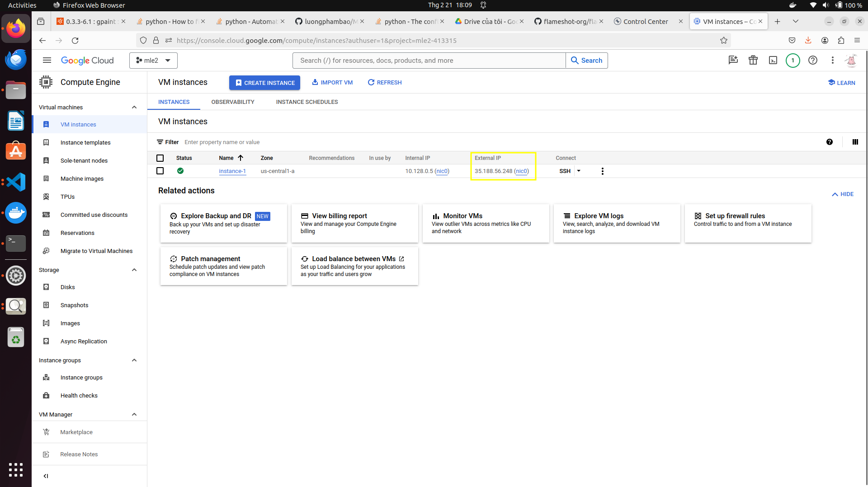Click the Create Instance button
Viewport: 868px width, 487px height.
pos(264,83)
